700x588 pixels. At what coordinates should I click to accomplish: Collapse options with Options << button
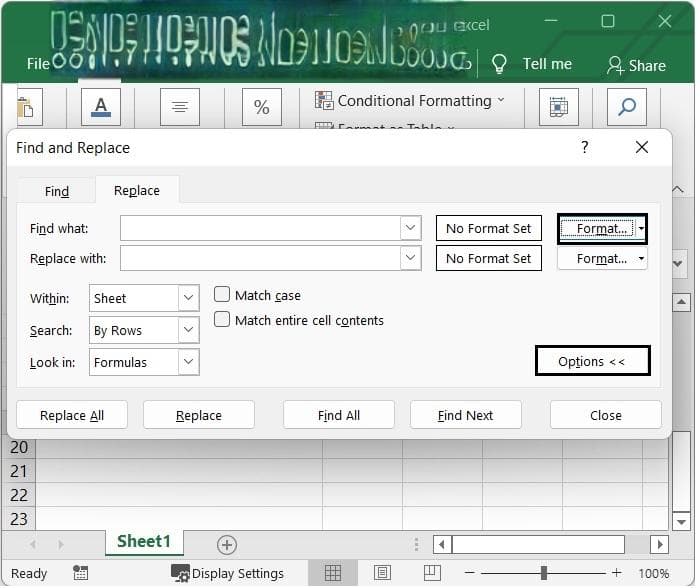pos(592,361)
